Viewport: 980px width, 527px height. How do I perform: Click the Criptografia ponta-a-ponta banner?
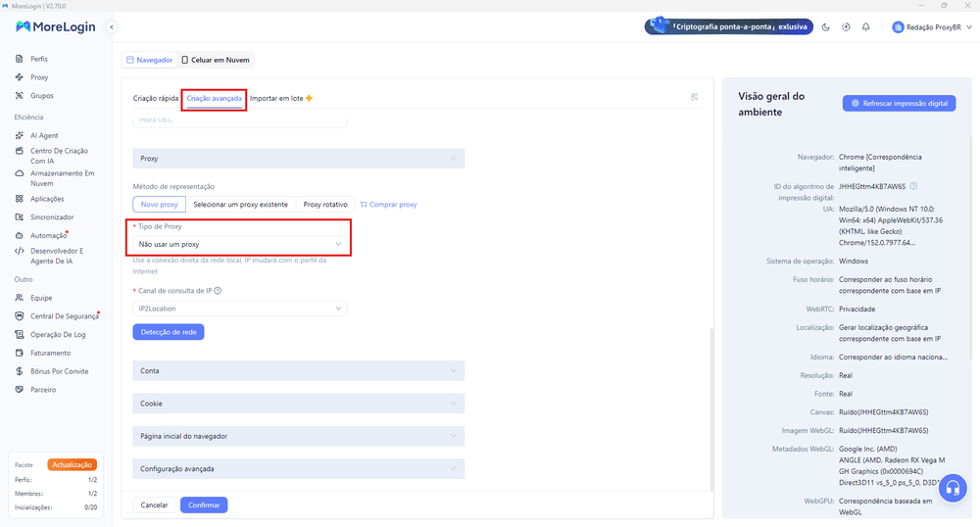(729, 26)
